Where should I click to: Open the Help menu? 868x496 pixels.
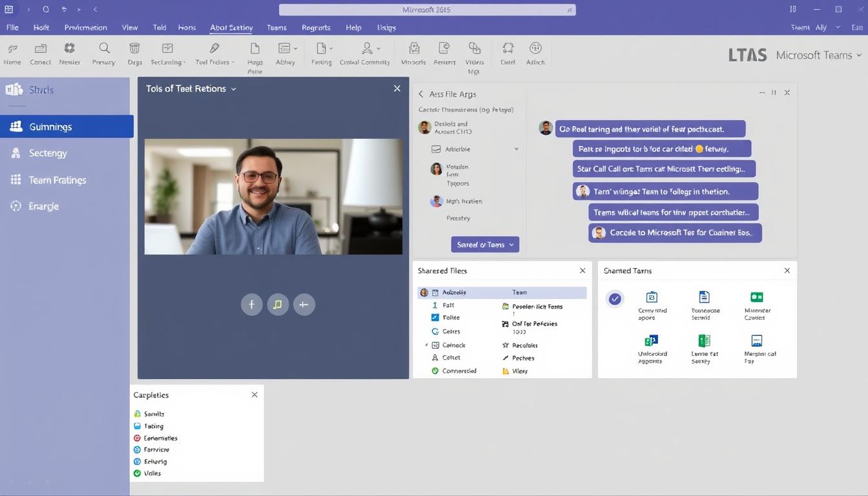click(x=353, y=28)
